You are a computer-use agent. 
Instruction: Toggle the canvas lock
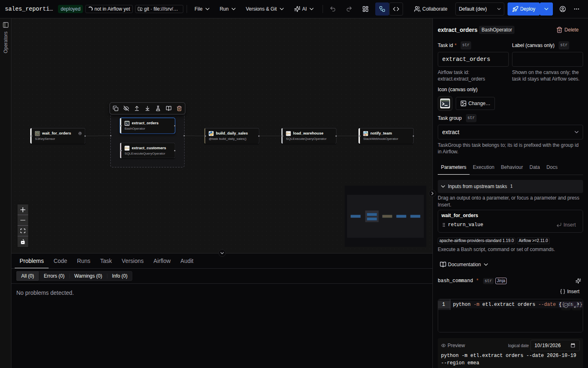pyautogui.click(x=23, y=242)
